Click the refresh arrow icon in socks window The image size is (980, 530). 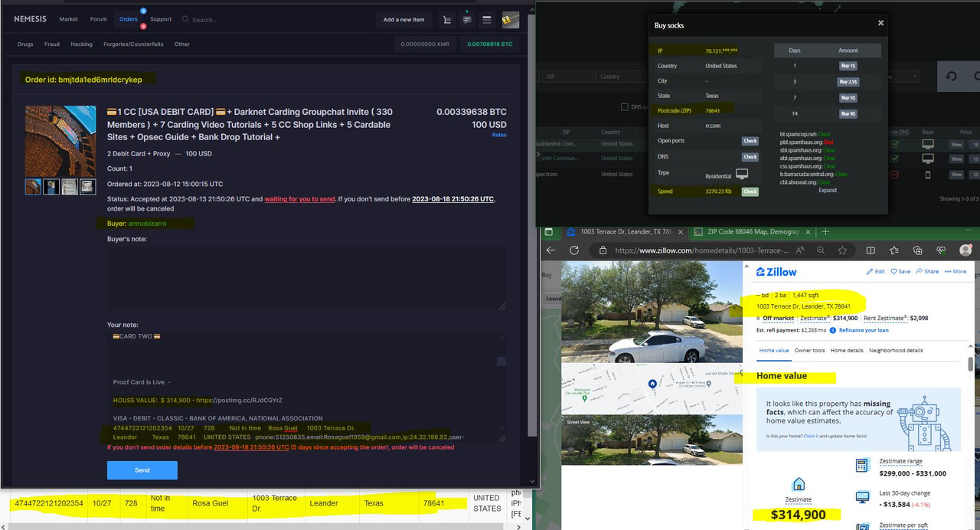951,77
